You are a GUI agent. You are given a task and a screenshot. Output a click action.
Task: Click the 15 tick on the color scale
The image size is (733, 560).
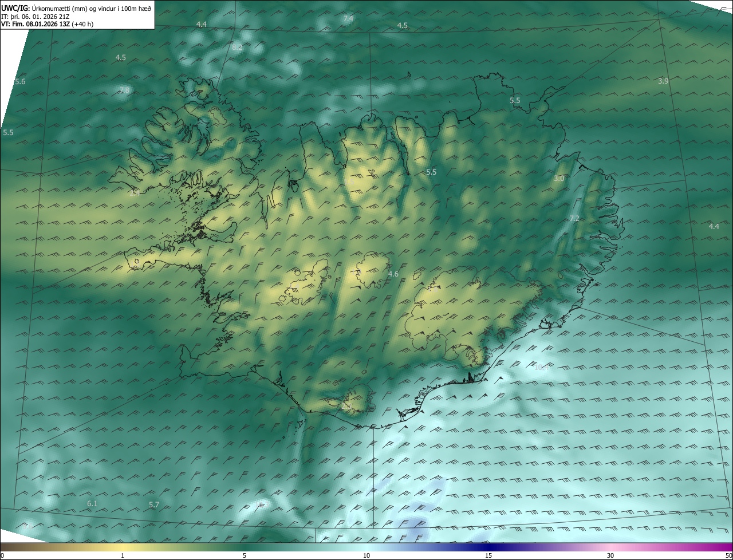(x=488, y=555)
